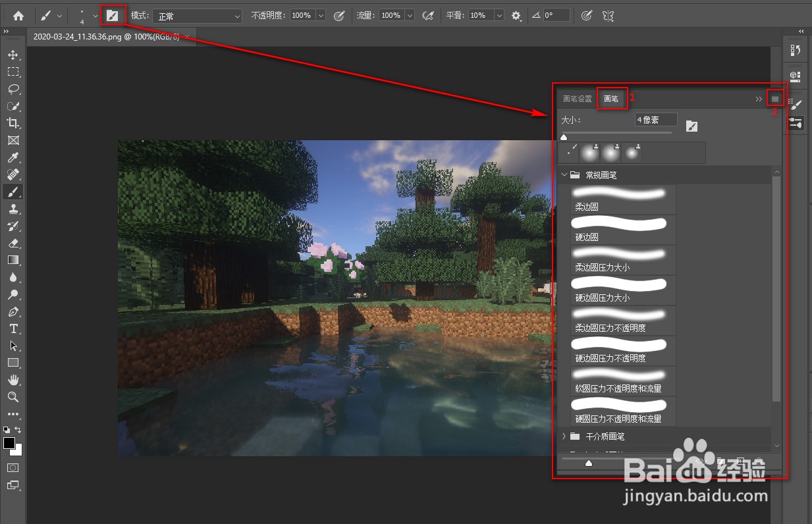The height and width of the screenshot is (524, 812).
Task: Open the Edit Toolbar three-dots menu
Action: (x=13, y=414)
